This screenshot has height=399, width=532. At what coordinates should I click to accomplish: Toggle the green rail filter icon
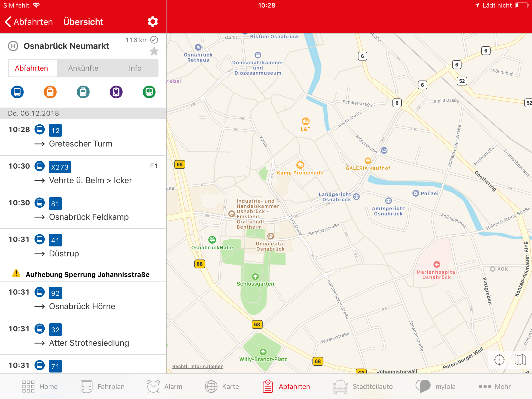click(x=149, y=92)
